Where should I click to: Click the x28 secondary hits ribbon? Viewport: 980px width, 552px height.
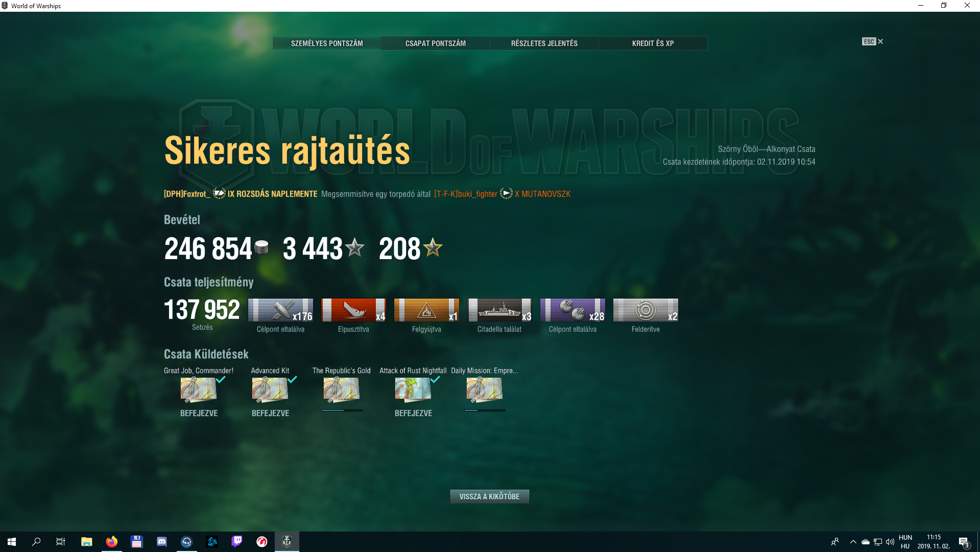[x=572, y=310]
